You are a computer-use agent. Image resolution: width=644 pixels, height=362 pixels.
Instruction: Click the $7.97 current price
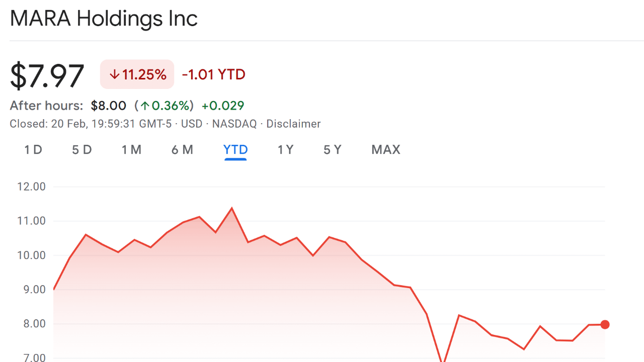pos(47,76)
